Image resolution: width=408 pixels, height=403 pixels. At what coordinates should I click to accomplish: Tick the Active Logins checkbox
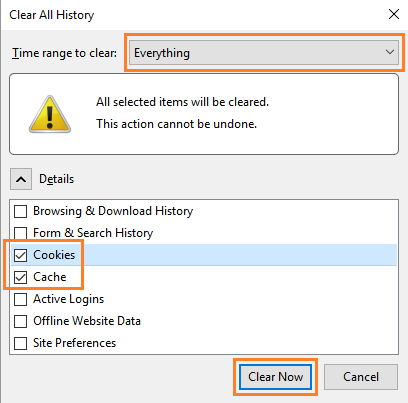coord(21,299)
